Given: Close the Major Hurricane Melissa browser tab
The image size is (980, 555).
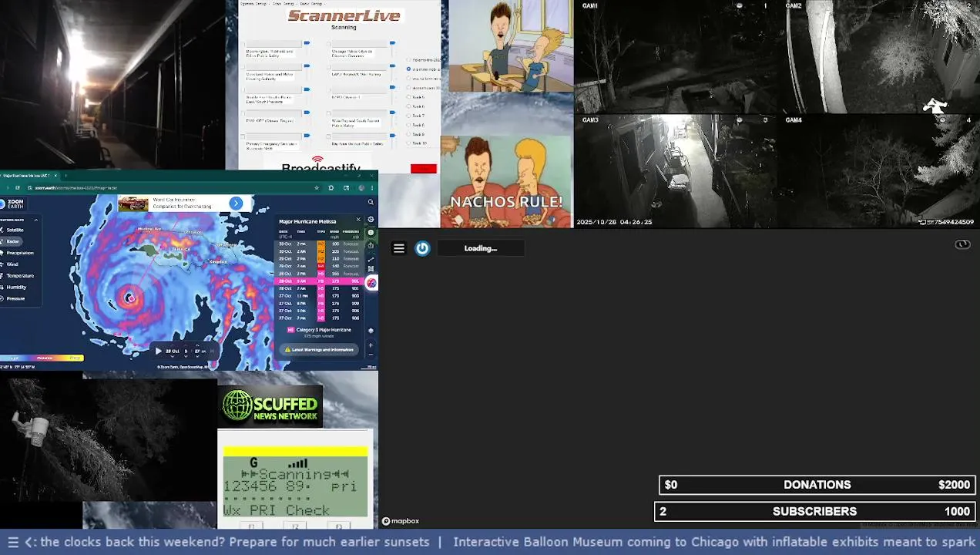Looking at the screenshot, I should (55, 176).
